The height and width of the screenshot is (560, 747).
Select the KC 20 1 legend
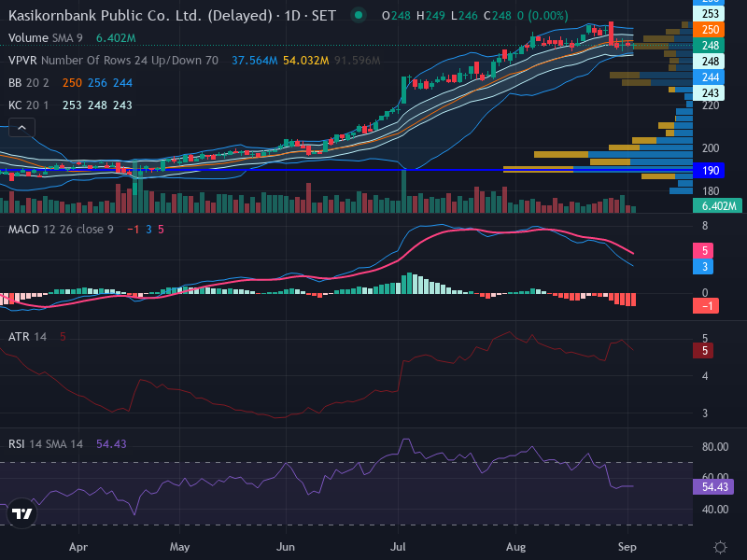(29, 105)
